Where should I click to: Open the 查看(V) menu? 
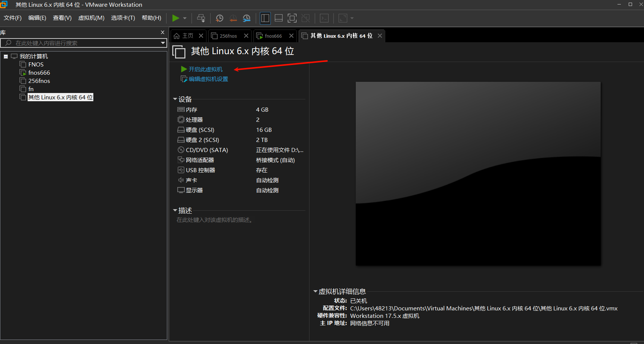click(x=62, y=18)
